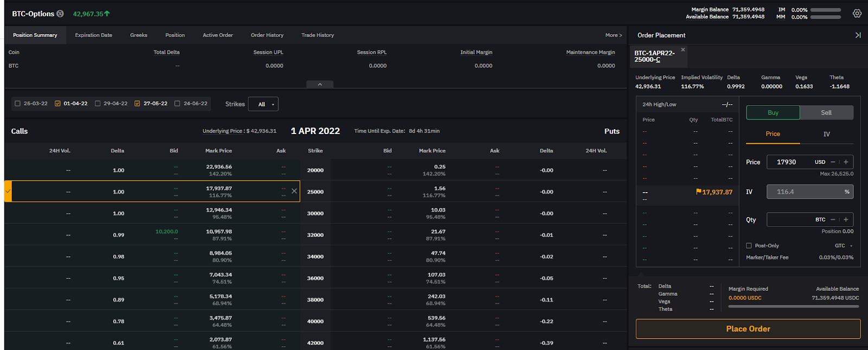Tick the Post-Only checkbox
The height and width of the screenshot is (350, 868).
click(x=749, y=246)
